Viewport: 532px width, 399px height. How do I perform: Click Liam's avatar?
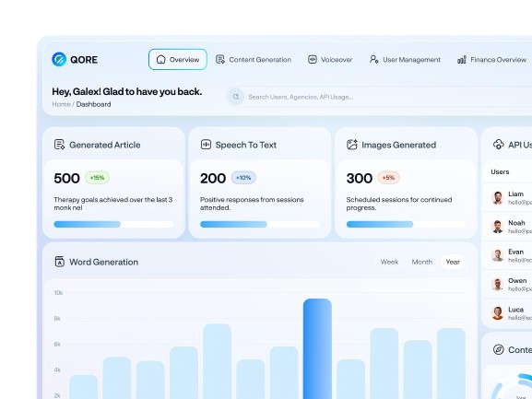click(498, 197)
